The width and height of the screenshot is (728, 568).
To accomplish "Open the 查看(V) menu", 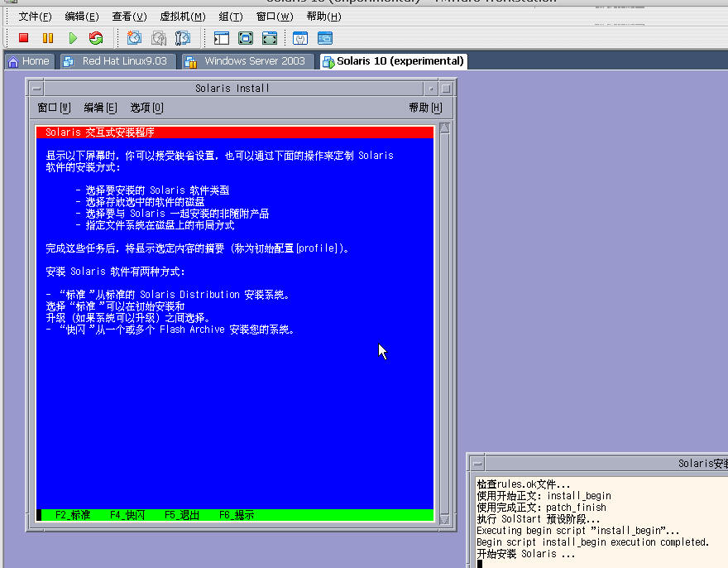I will (129, 17).
